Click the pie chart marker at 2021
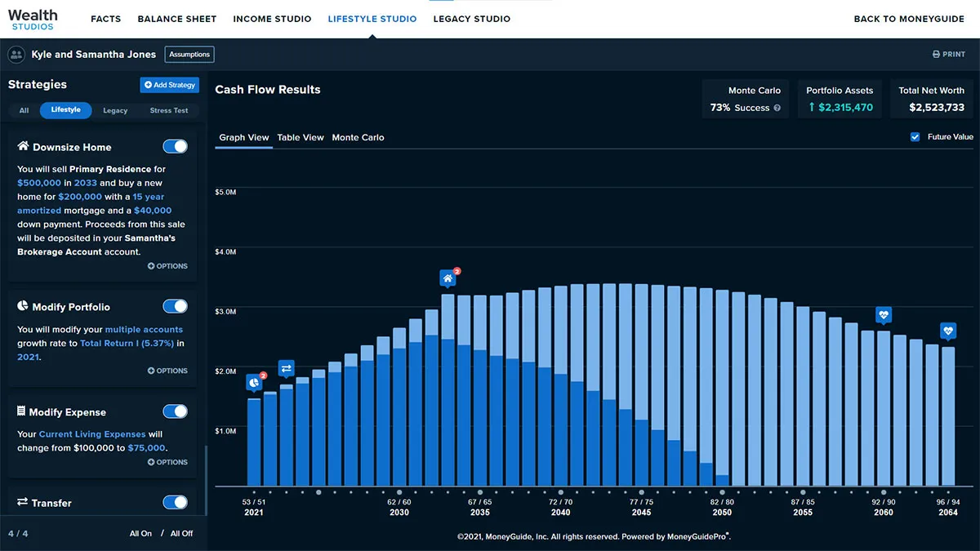This screenshot has height=551, width=980. pos(254,381)
